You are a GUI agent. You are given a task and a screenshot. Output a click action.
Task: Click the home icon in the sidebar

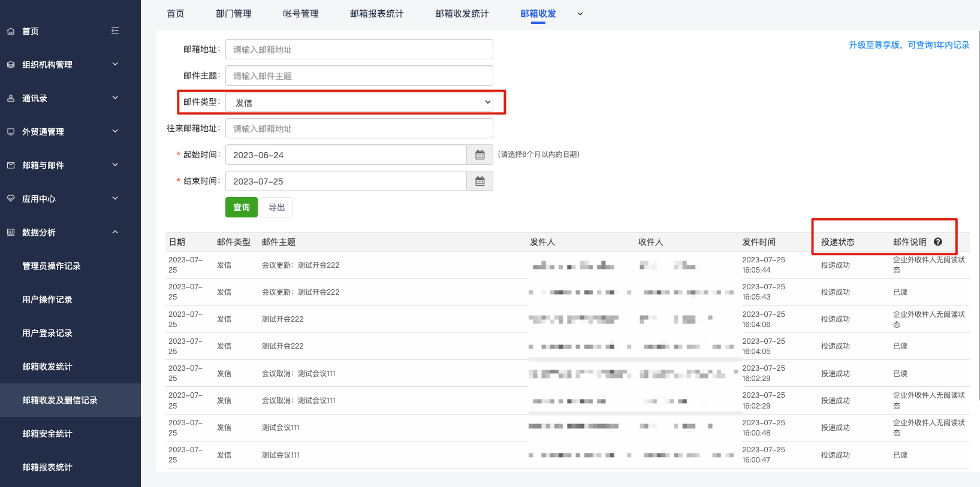tap(11, 31)
